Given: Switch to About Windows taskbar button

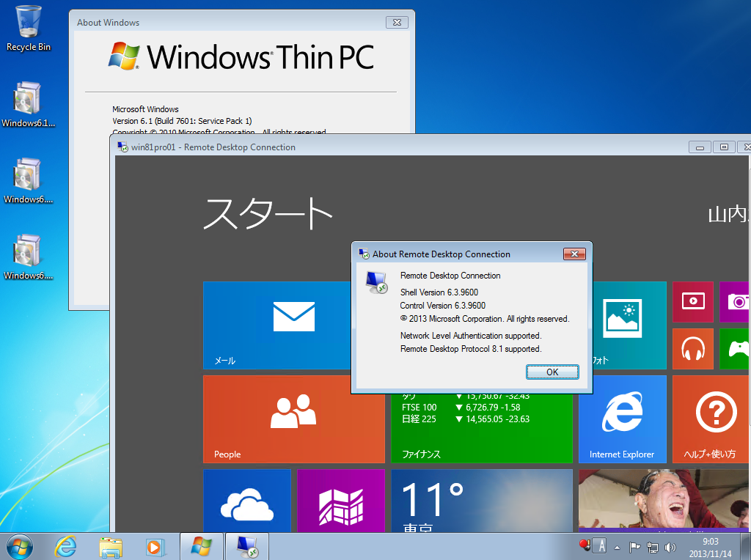Looking at the screenshot, I should click(201, 547).
